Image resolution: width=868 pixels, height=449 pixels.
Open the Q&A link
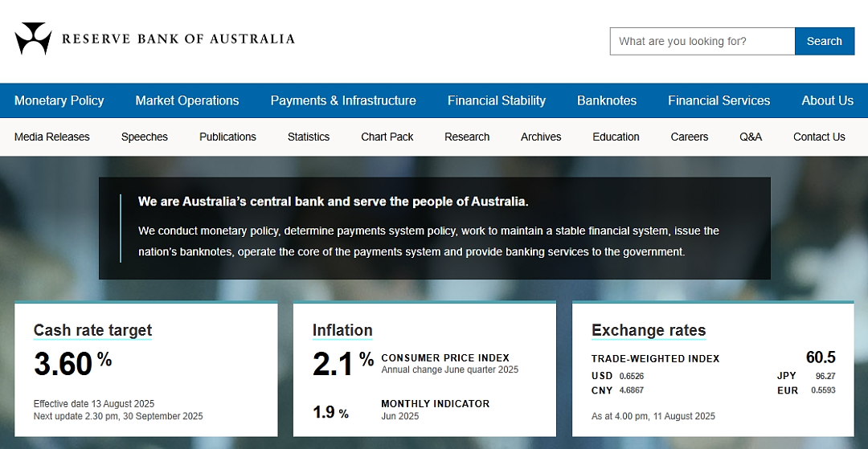[x=751, y=137]
